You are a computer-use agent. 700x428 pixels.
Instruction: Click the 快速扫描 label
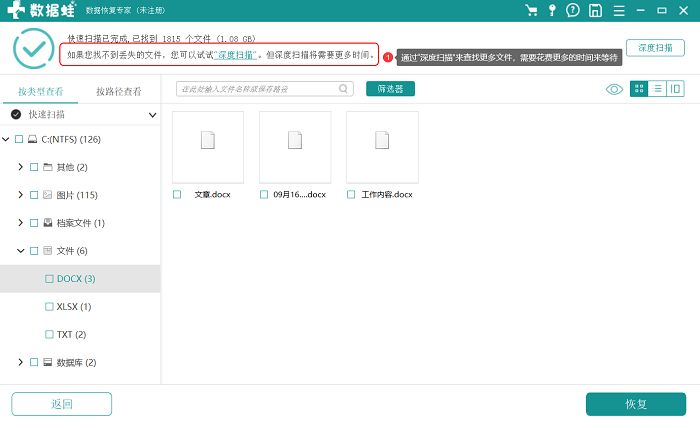[x=46, y=115]
